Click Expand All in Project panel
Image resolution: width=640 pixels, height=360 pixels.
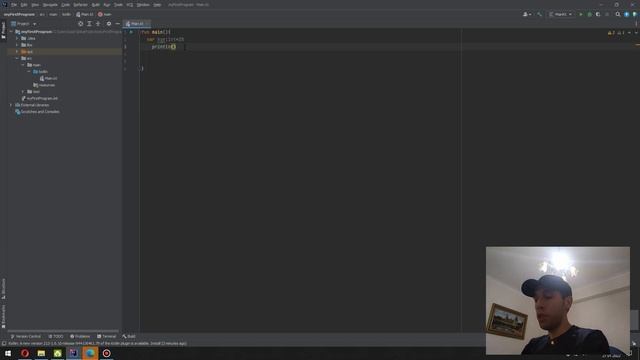point(89,24)
